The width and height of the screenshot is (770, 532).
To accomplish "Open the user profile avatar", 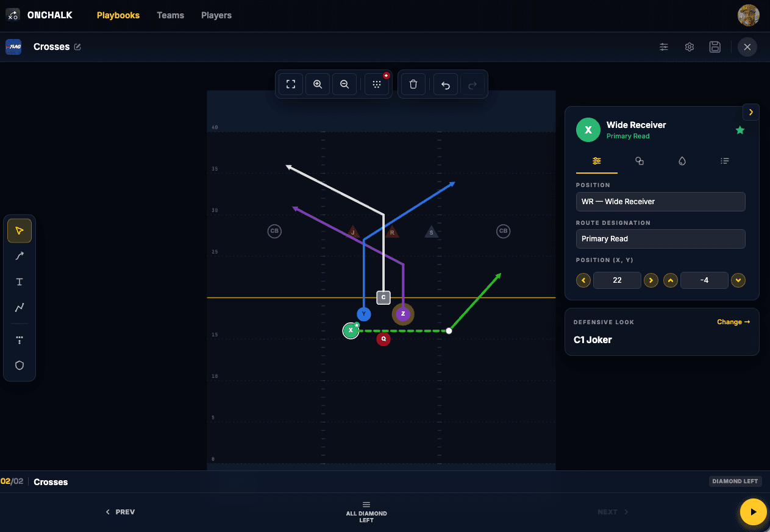I will [748, 15].
